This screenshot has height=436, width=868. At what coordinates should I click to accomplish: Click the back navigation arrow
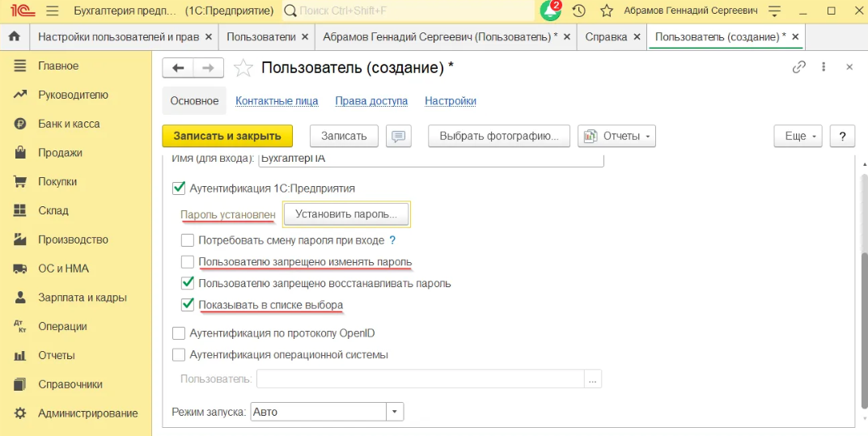coord(179,69)
